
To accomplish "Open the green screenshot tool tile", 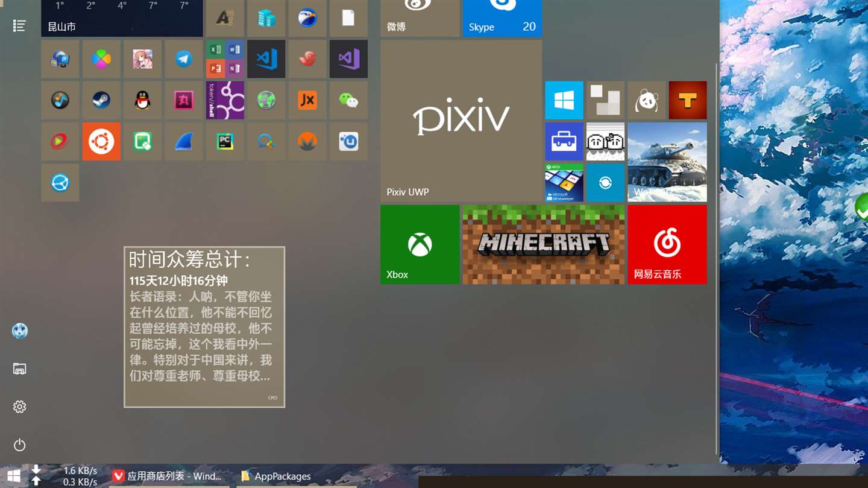I will (142, 141).
